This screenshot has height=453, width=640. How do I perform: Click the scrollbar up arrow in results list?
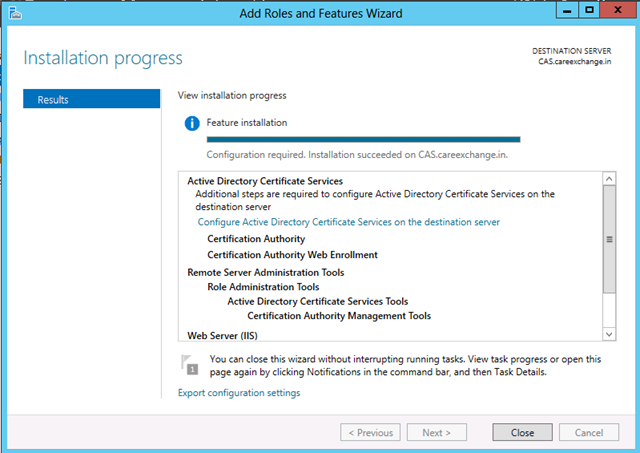point(609,179)
